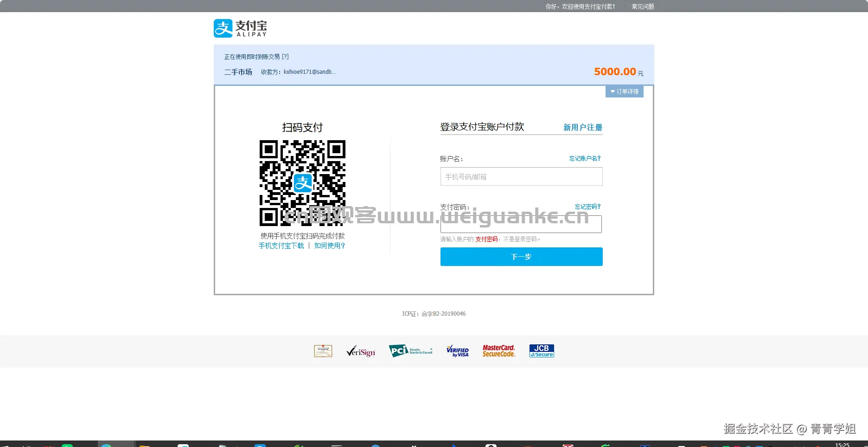This screenshot has width=868, height=447.
Task: Expand the 订单详情 order details
Action: (624, 91)
